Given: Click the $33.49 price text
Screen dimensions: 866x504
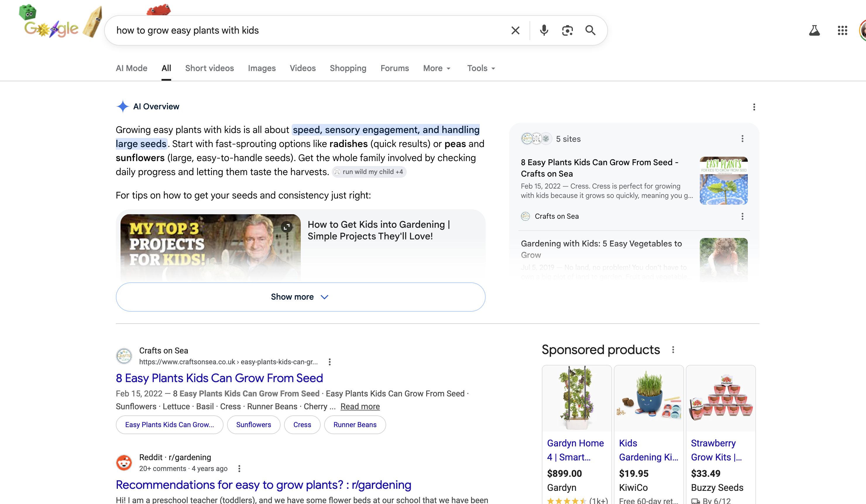Looking at the screenshot, I should (x=705, y=473).
